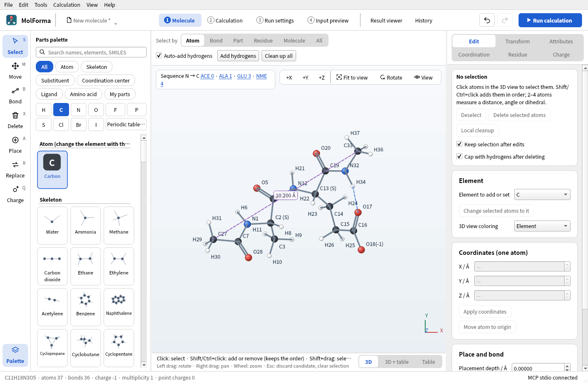588x383 pixels.
Task: Pick the Ethane skeleton tile
Action: (86, 266)
